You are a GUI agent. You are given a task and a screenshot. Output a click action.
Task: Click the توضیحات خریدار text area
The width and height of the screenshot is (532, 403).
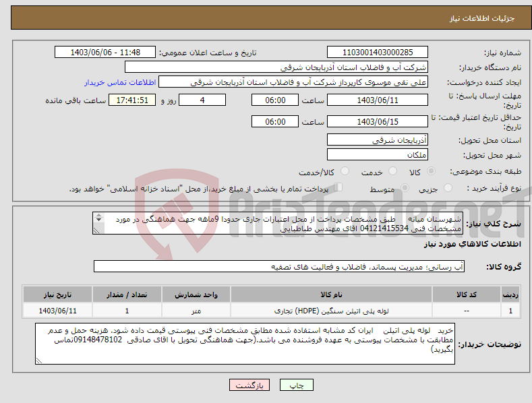pos(245,344)
